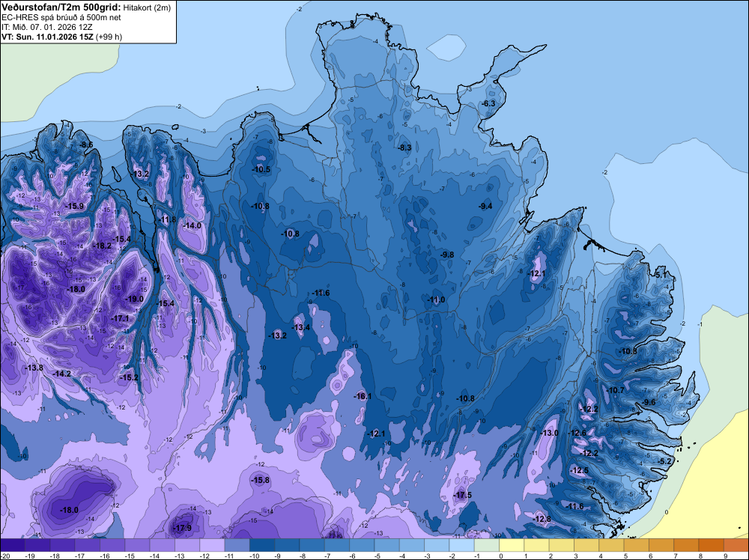This screenshot has width=749, height=560.
Task: Click the -5.2 temperature label
Action: point(664,460)
